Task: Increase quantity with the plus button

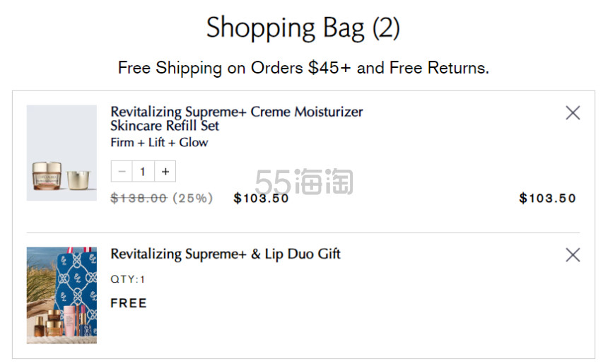Action: (x=165, y=171)
